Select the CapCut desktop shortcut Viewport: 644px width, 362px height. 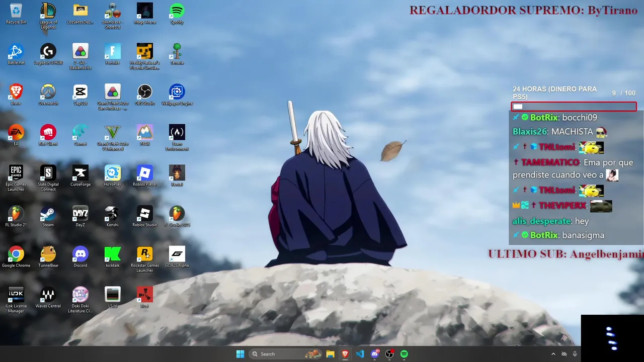click(x=80, y=95)
